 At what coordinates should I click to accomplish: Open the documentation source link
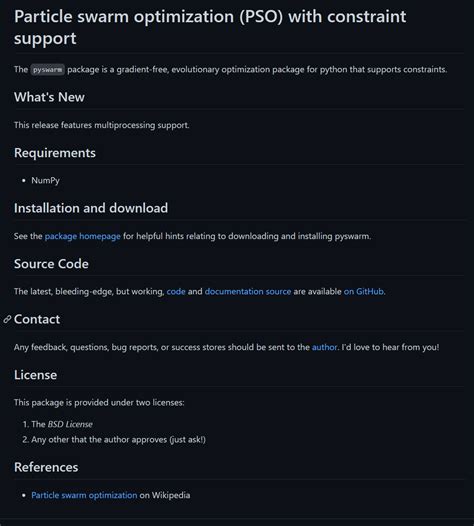click(x=248, y=292)
